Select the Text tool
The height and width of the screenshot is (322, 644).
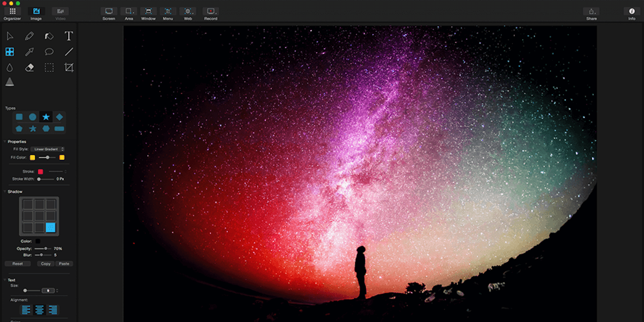(69, 36)
